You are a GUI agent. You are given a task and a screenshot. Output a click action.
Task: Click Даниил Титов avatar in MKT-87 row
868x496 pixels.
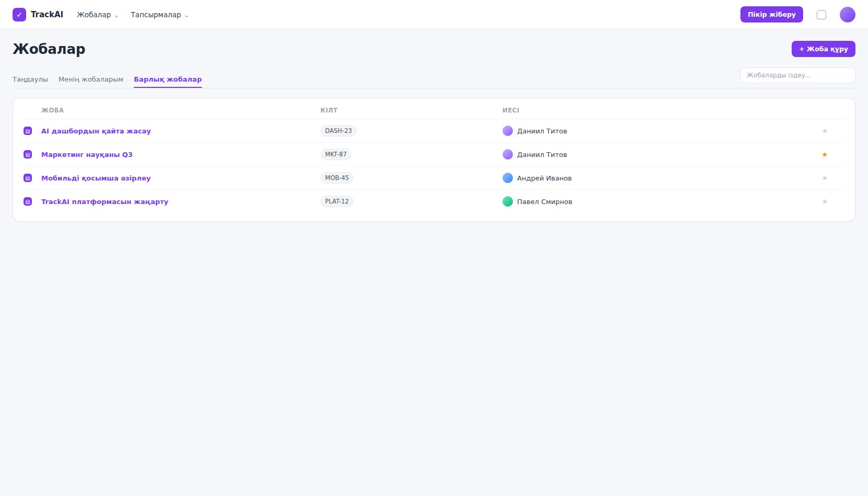click(x=508, y=154)
